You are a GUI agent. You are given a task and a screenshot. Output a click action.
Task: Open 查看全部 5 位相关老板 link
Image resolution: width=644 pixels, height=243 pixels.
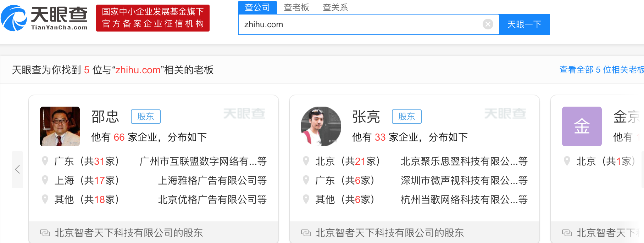(601, 70)
